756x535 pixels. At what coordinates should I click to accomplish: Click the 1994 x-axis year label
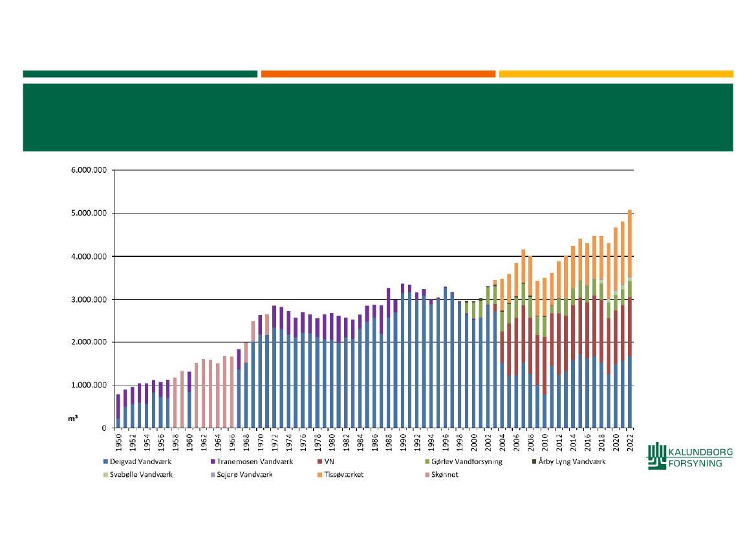tap(431, 442)
